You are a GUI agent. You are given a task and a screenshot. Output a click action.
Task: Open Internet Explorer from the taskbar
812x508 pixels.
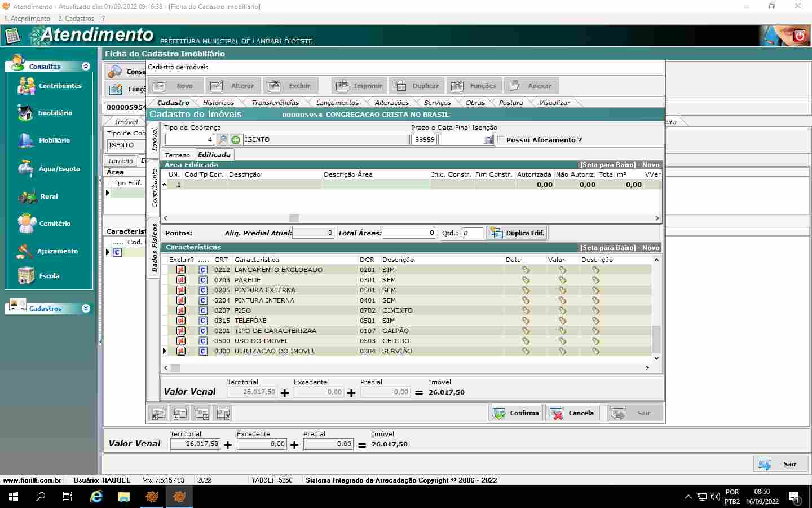97,497
